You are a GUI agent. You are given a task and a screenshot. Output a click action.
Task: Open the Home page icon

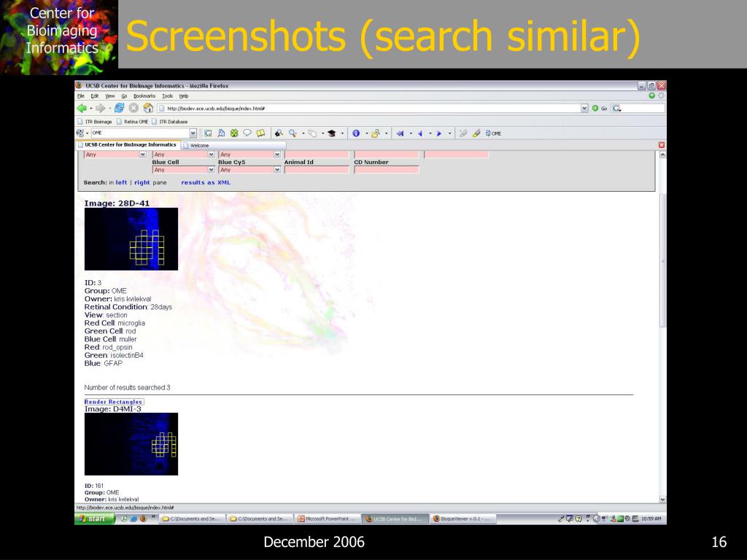pos(148,108)
